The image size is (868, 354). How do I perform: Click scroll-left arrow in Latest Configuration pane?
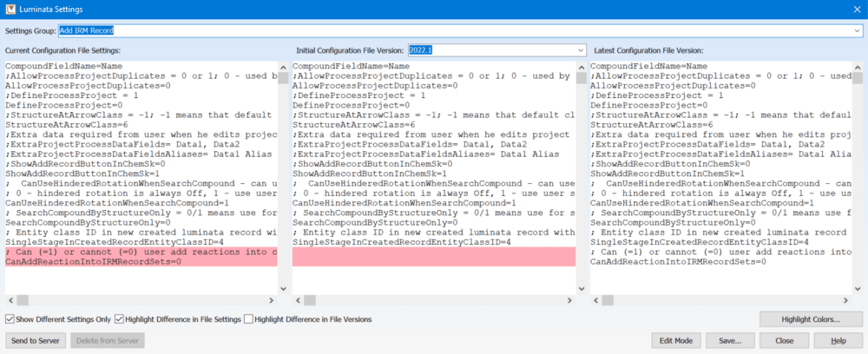click(x=596, y=300)
